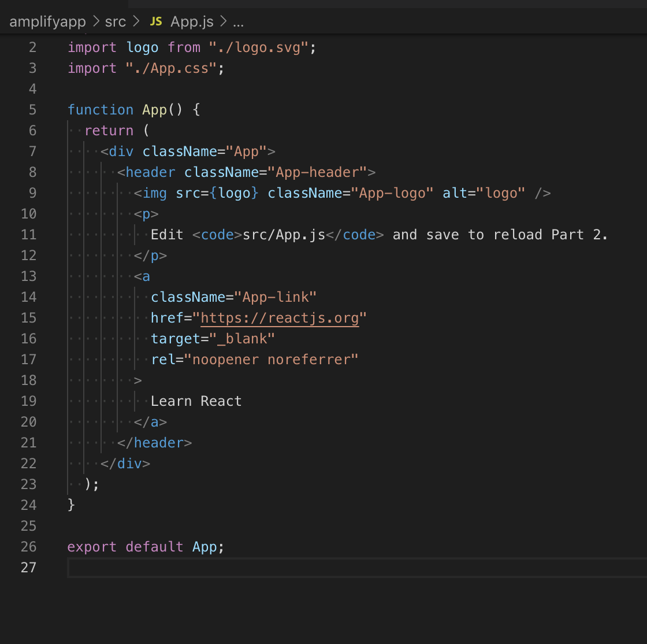Click "App-header" class string
This screenshot has width=647, height=644.
[317, 172]
